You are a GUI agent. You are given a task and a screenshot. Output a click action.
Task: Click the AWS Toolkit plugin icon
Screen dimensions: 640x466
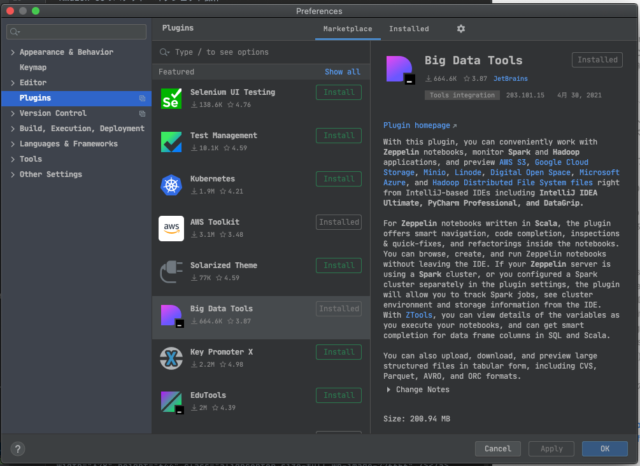pos(171,229)
